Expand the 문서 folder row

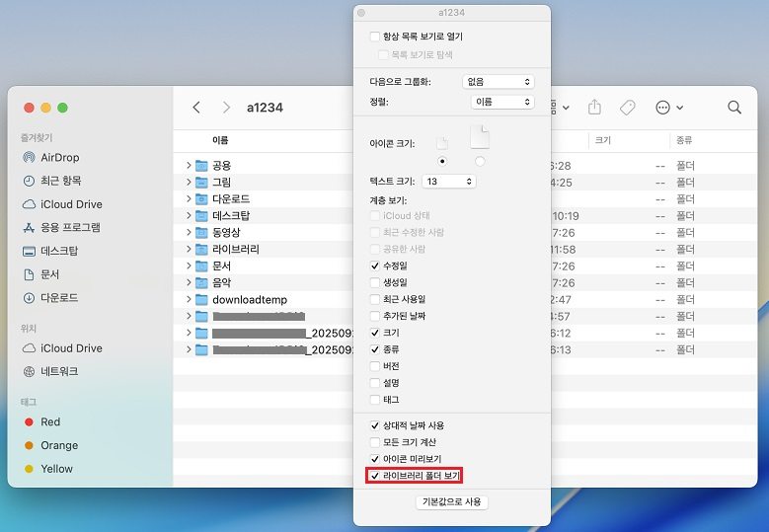[189, 266]
